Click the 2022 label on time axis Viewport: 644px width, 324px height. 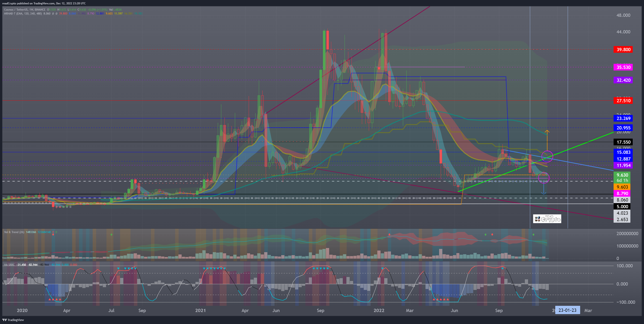point(379,310)
